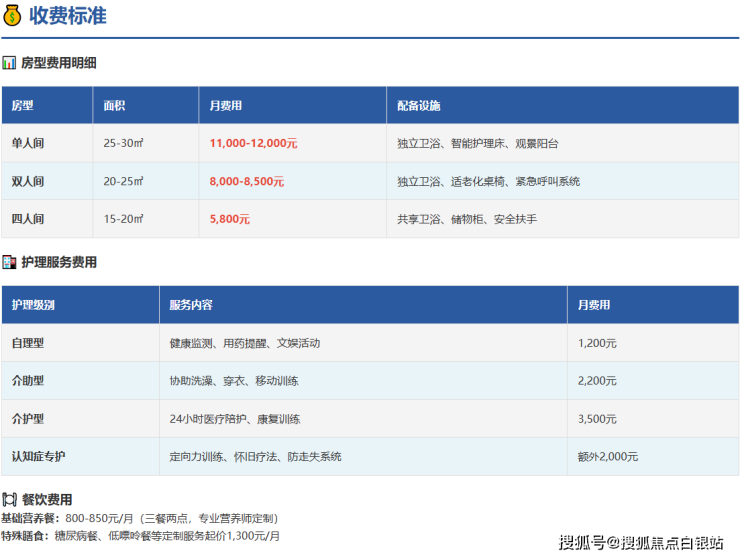Click the money bag icon beside 收费标准
The width and height of the screenshot is (740, 559).
[12, 16]
